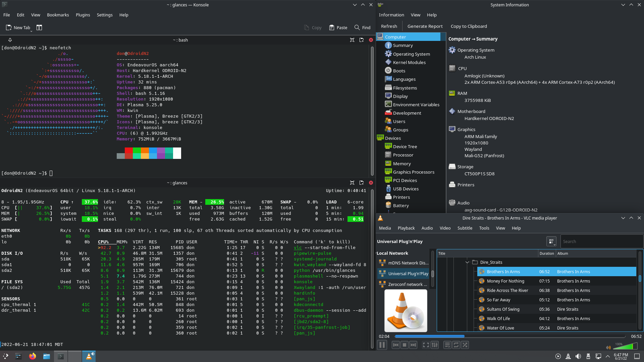The width and height of the screenshot is (644, 362).
Task: Open the VLC Tools menu
Action: 484,228
